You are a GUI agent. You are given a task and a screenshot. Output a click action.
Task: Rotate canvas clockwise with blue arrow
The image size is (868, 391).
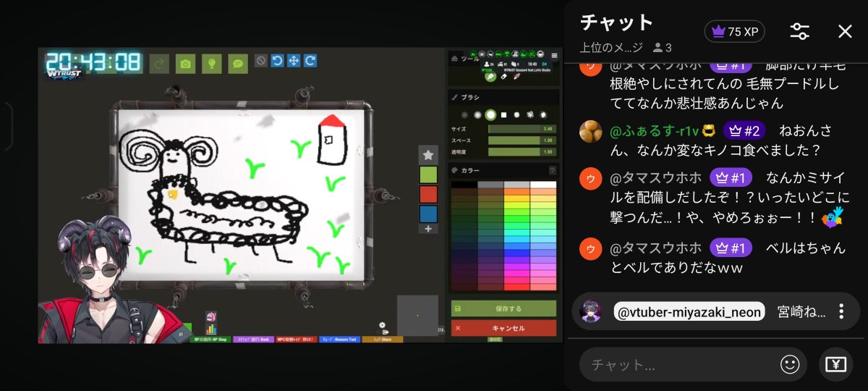tap(310, 61)
